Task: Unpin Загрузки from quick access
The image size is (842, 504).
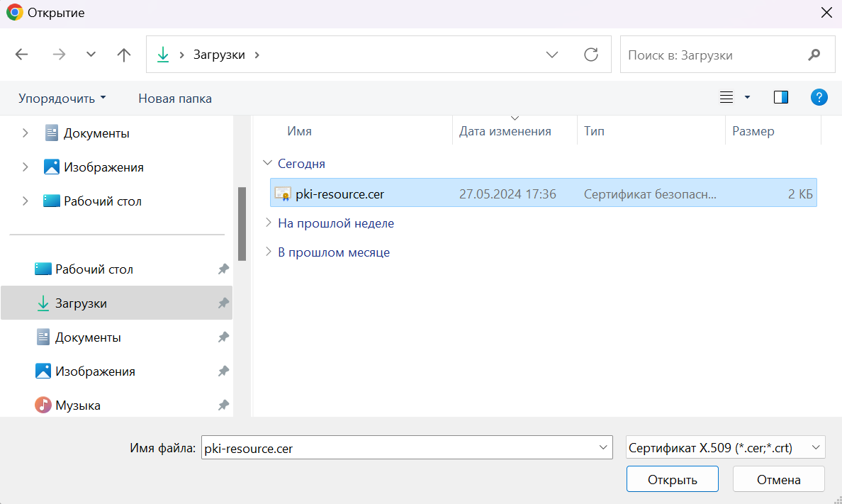Action: coord(223,303)
